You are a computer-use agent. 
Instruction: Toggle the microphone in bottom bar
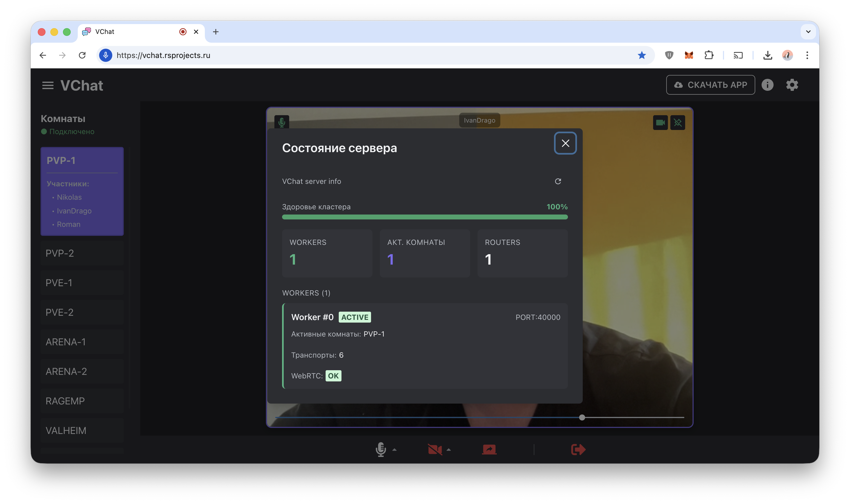tap(381, 450)
